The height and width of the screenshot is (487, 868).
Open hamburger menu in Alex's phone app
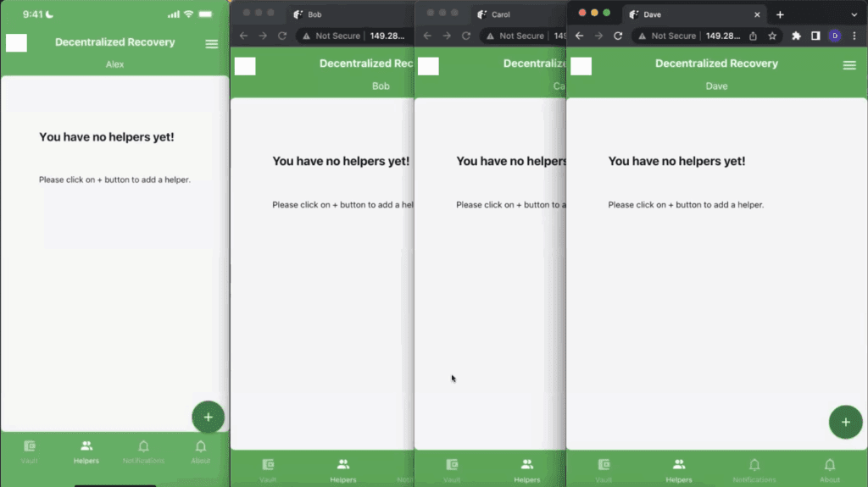(x=211, y=44)
